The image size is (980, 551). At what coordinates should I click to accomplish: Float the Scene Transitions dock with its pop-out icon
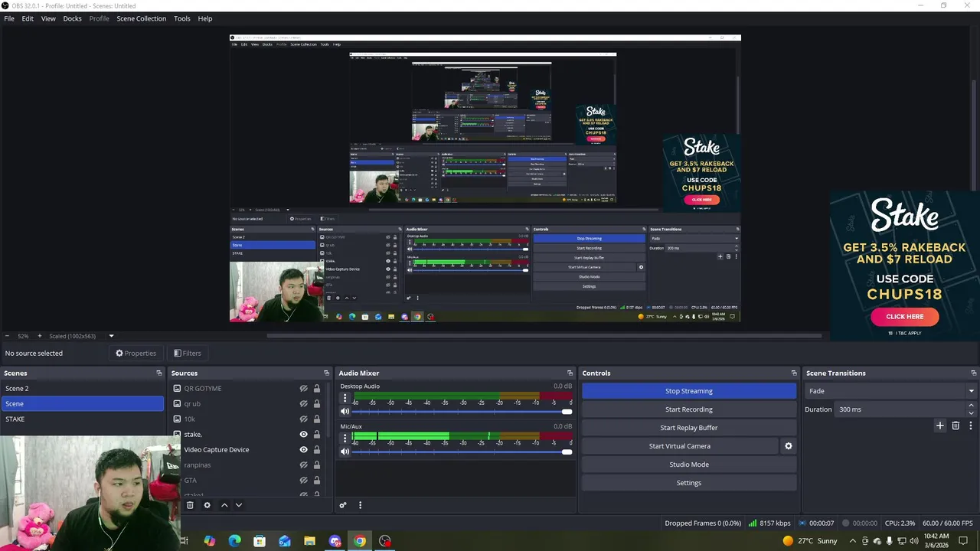point(972,373)
